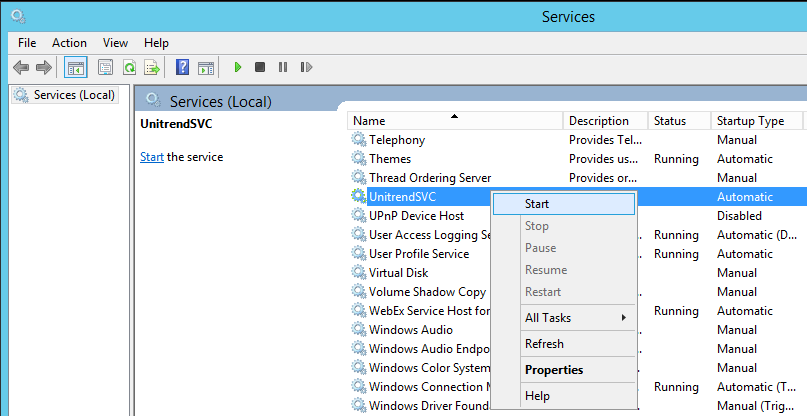Select the Telephony service row
This screenshot has width=807, height=416.
click(x=577, y=140)
